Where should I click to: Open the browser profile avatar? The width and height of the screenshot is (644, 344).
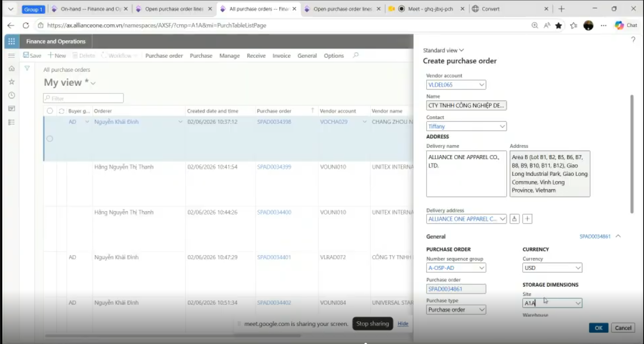(x=588, y=26)
